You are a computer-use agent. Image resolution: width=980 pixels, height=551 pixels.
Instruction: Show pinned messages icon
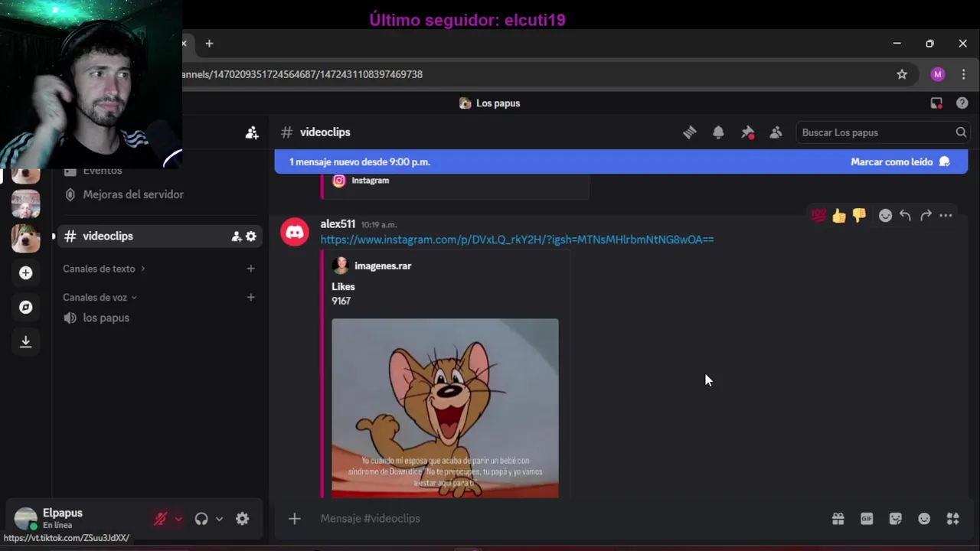tap(747, 132)
